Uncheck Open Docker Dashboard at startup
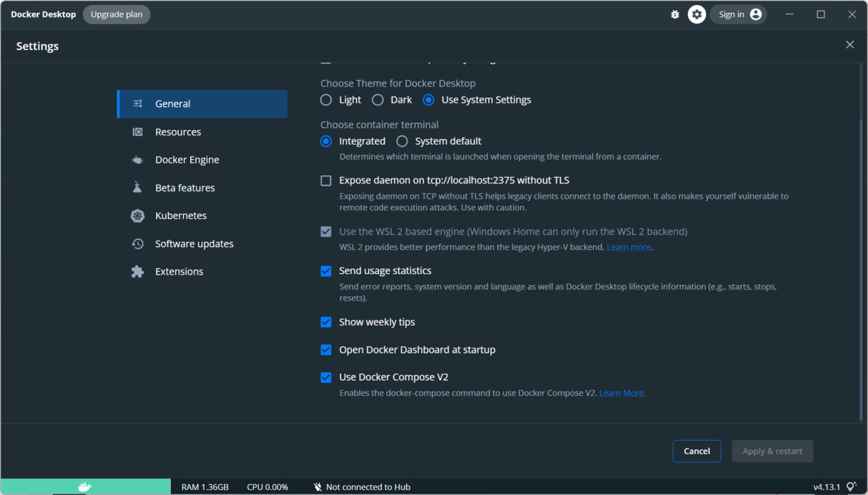Screen dimensions: 868x495 point(326,350)
